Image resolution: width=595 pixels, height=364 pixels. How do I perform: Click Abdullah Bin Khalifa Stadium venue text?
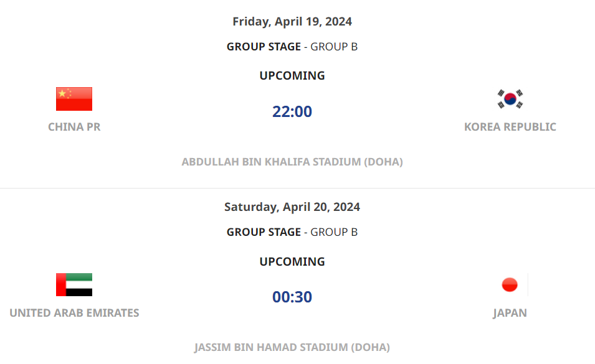coord(292,162)
